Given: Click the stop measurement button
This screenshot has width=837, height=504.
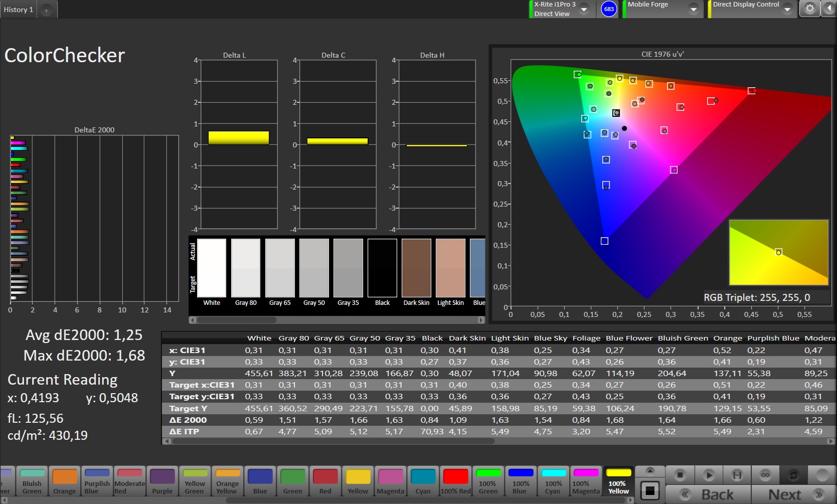Looking at the screenshot, I should coord(680,474).
